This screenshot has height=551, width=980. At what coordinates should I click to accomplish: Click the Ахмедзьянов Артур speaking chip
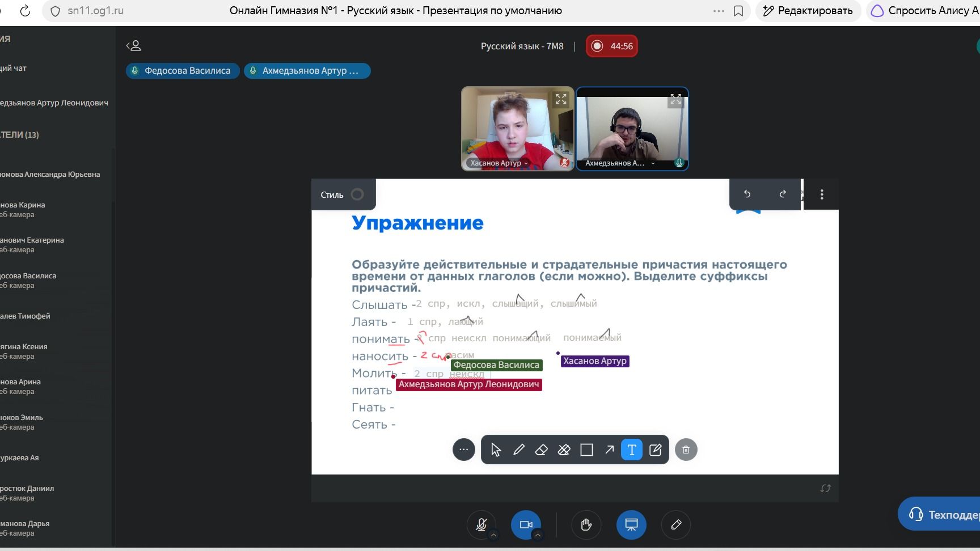(x=307, y=71)
